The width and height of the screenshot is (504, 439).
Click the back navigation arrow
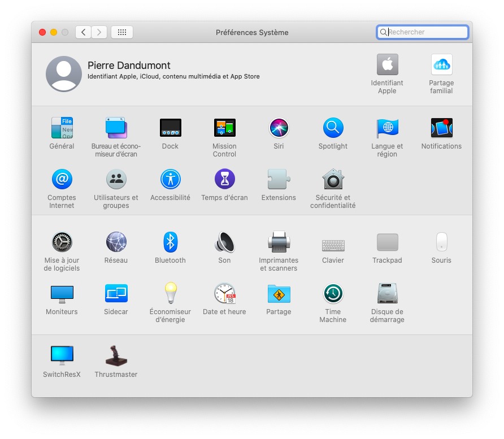pyautogui.click(x=83, y=32)
